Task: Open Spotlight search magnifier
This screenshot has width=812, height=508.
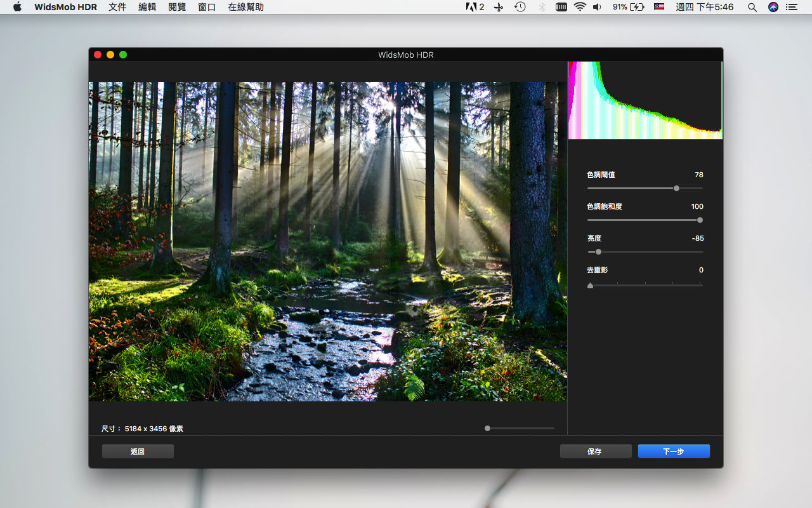Action: pos(752,7)
